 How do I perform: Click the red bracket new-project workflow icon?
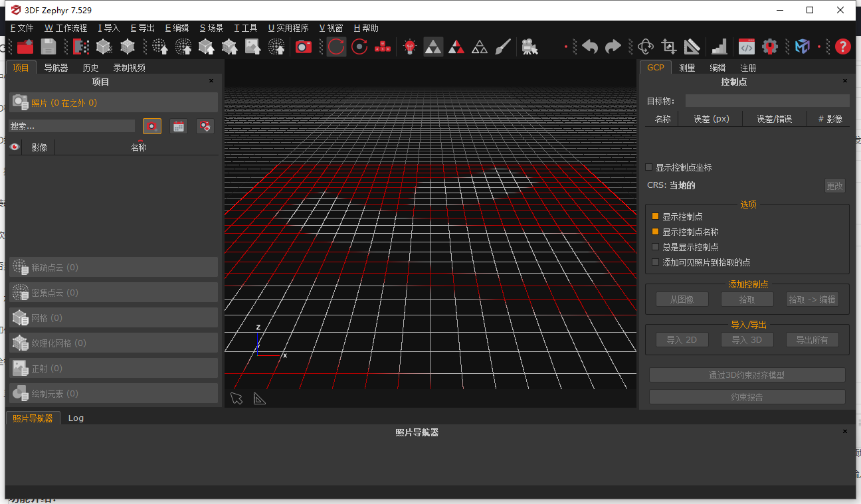click(81, 46)
